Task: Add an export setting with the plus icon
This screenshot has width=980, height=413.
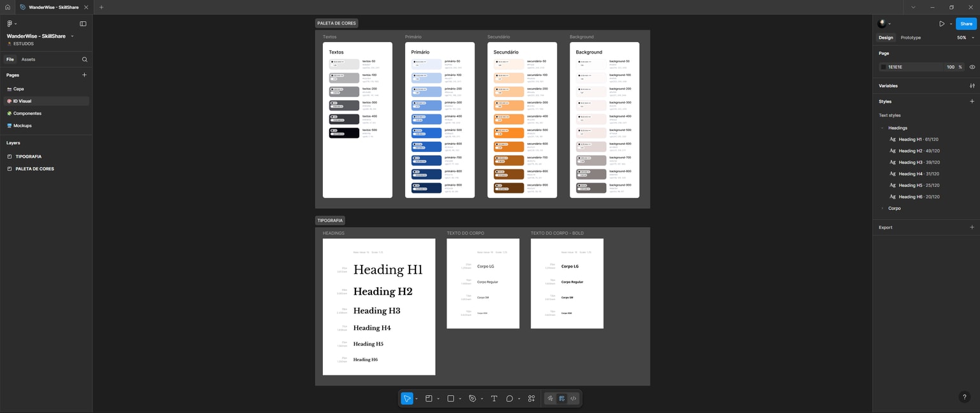Action: tap(972, 227)
